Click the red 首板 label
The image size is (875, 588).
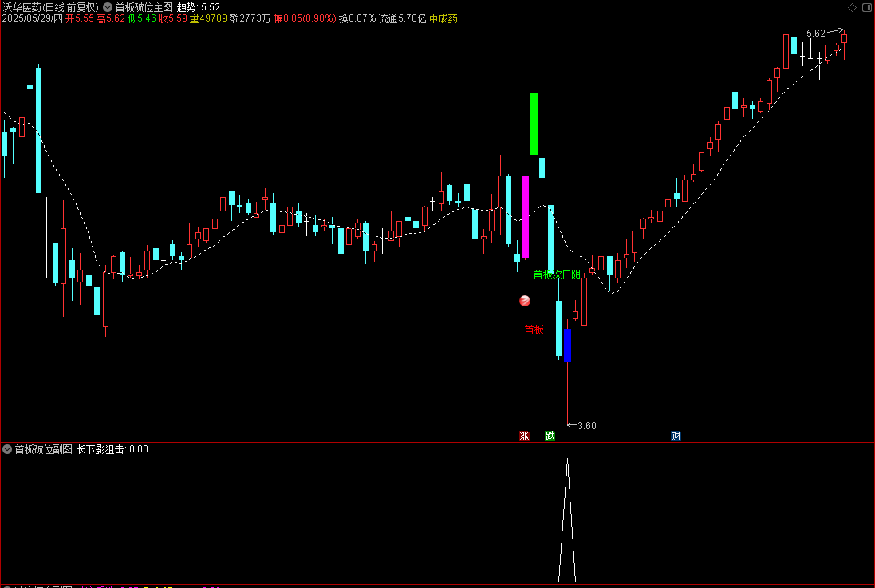[534, 330]
